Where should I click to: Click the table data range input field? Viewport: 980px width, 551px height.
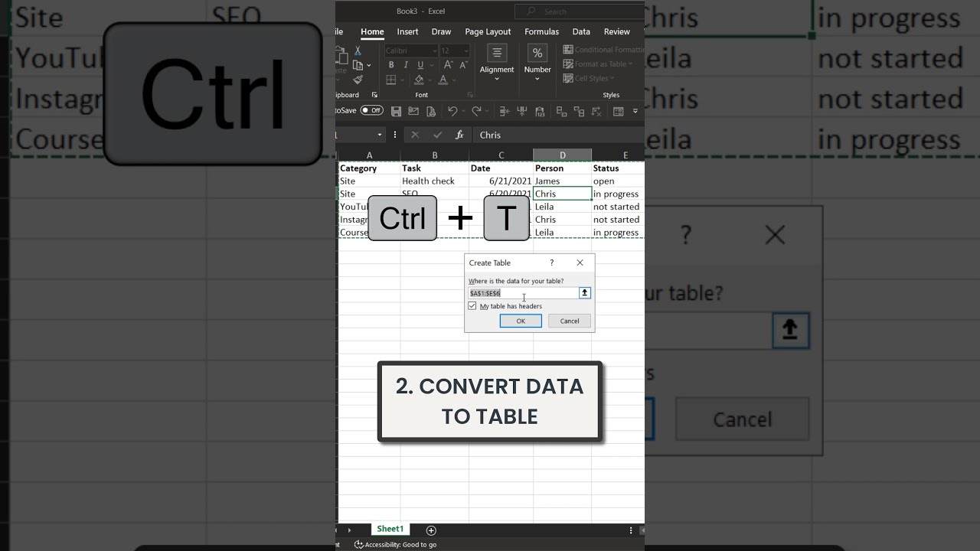pyautogui.click(x=524, y=293)
